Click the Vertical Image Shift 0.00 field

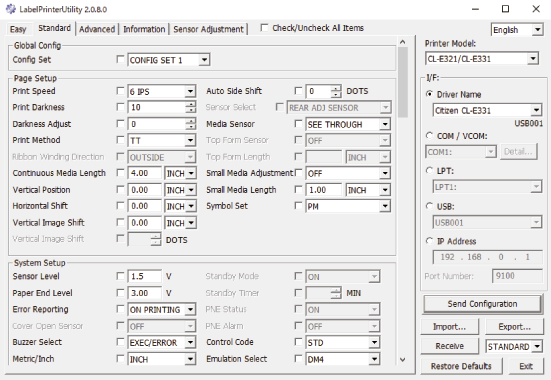tap(144, 223)
